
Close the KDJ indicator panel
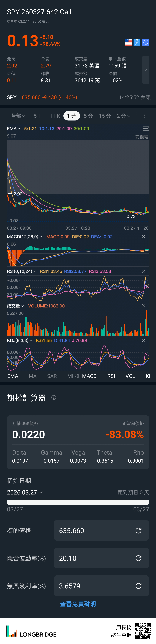(144, 340)
